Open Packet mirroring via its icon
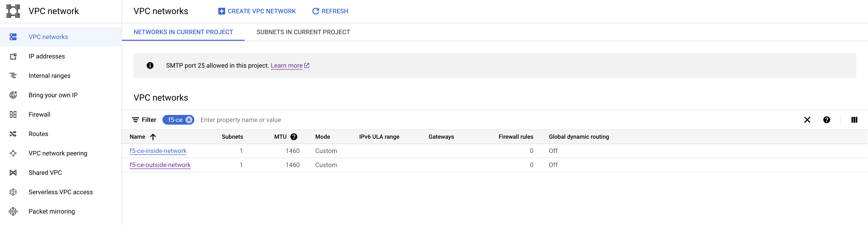This screenshot has height=225, width=868. [13, 211]
